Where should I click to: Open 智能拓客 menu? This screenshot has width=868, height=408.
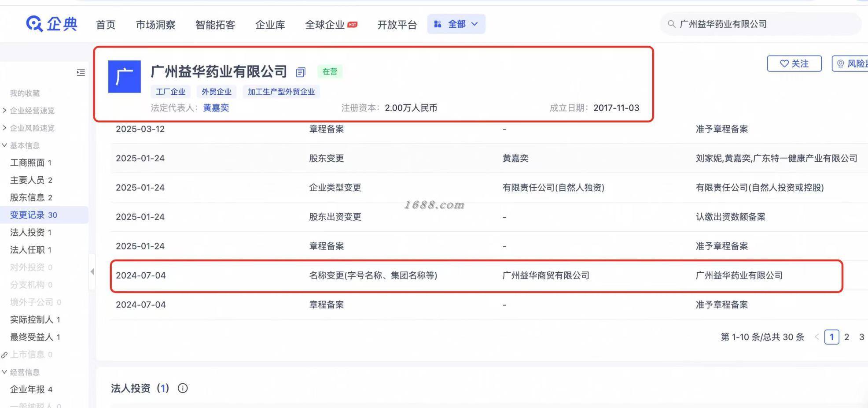pos(215,25)
